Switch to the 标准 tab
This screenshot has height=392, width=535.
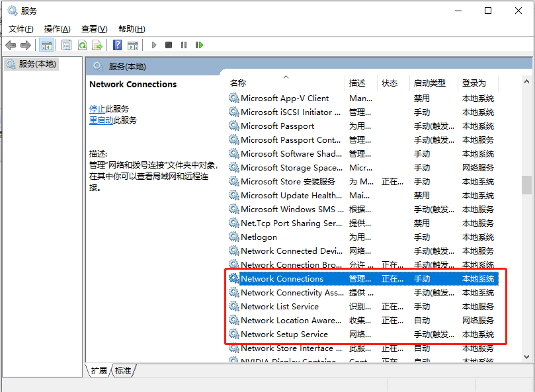pos(123,370)
